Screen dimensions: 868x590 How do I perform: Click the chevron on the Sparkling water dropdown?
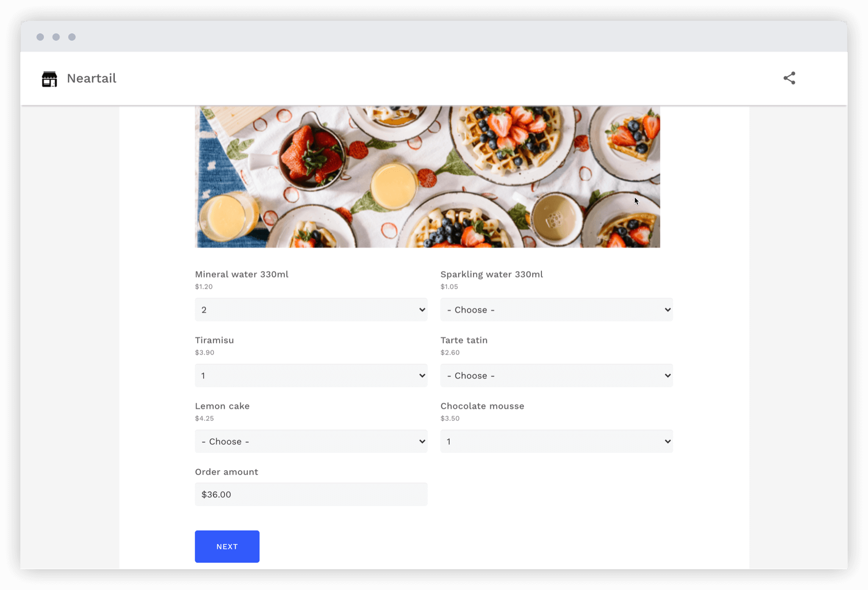[668, 310]
